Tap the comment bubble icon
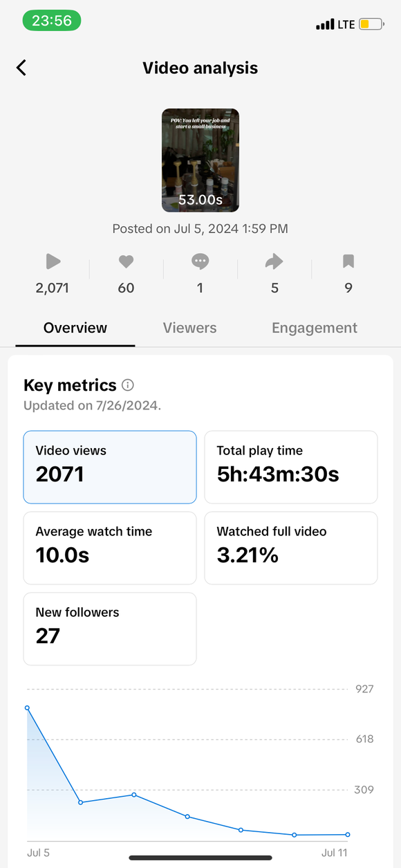The width and height of the screenshot is (401, 868). (x=200, y=261)
